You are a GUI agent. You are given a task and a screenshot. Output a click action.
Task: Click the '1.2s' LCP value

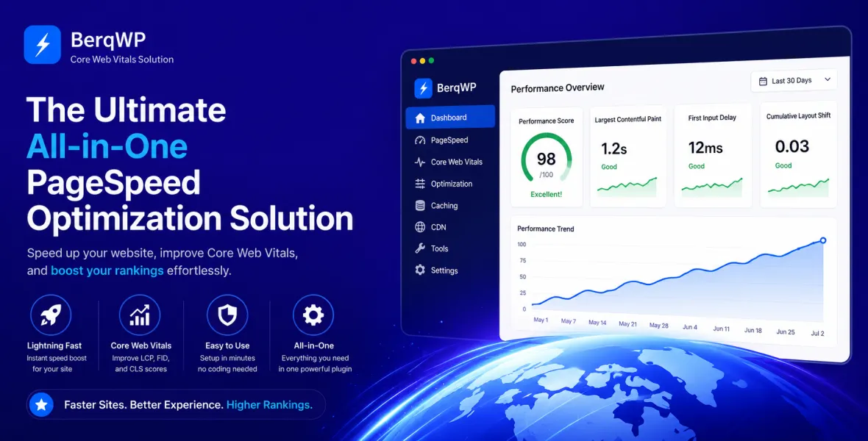[x=614, y=149]
